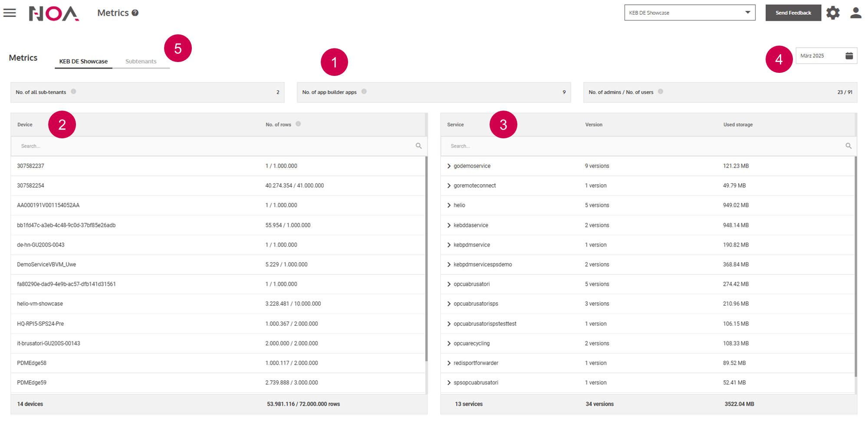
Task: Open the hamburger navigation menu
Action: point(10,13)
